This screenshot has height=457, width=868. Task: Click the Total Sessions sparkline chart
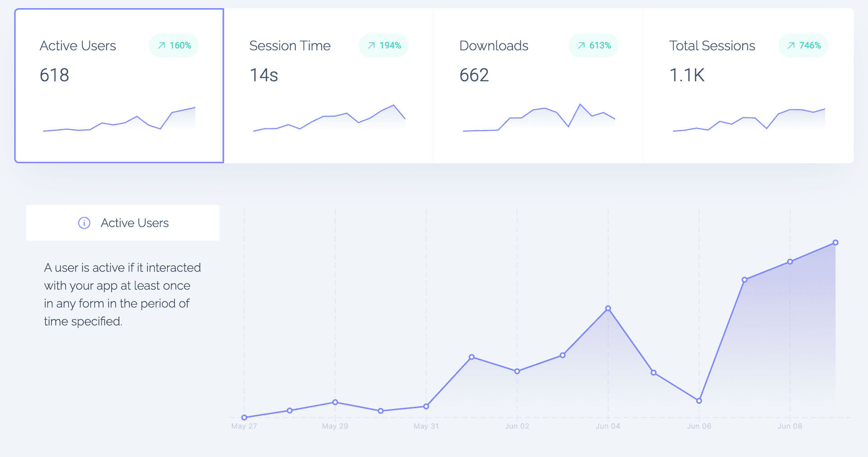coord(749,120)
